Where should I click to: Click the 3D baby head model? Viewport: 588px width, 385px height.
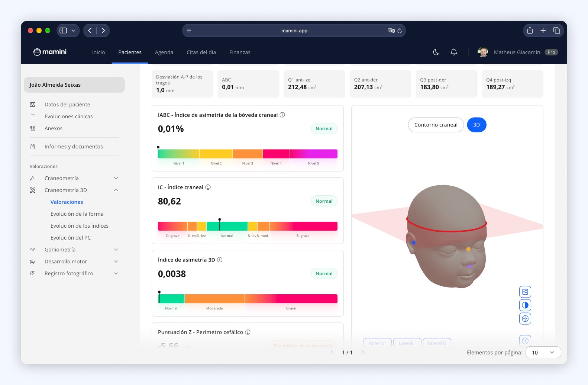(447, 236)
